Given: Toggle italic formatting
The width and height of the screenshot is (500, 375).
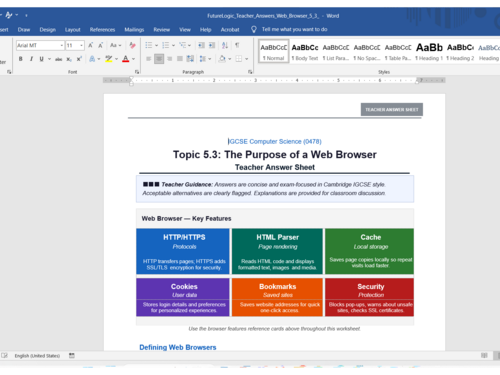Looking at the screenshot, I should pos(31,59).
